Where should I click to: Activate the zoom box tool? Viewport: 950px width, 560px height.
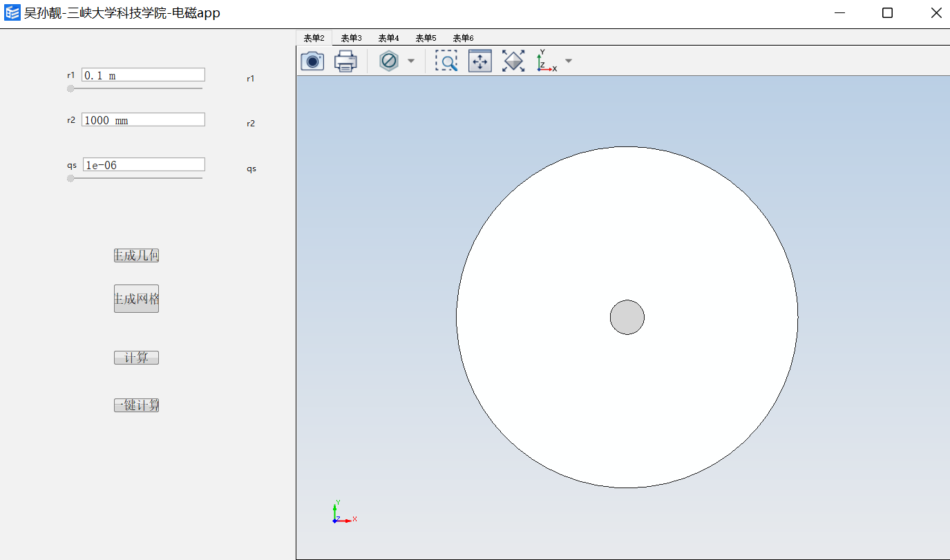coord(446,61)
